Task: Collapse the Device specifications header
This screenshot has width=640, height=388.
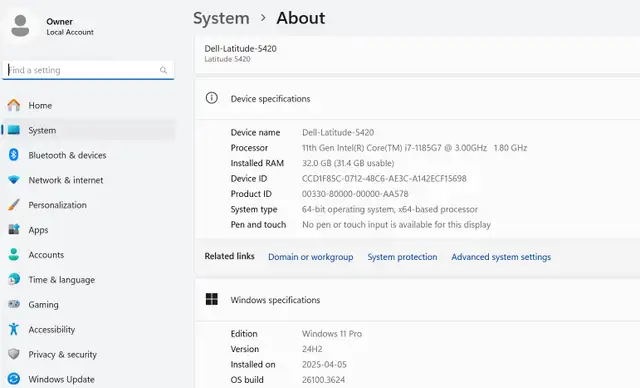Action: point(418,99)
